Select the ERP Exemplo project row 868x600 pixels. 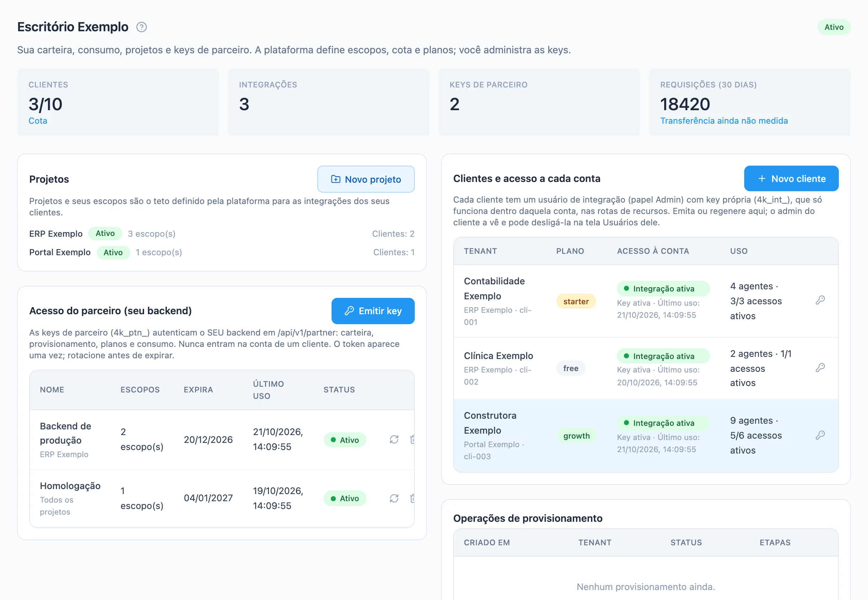pos(222,234)
